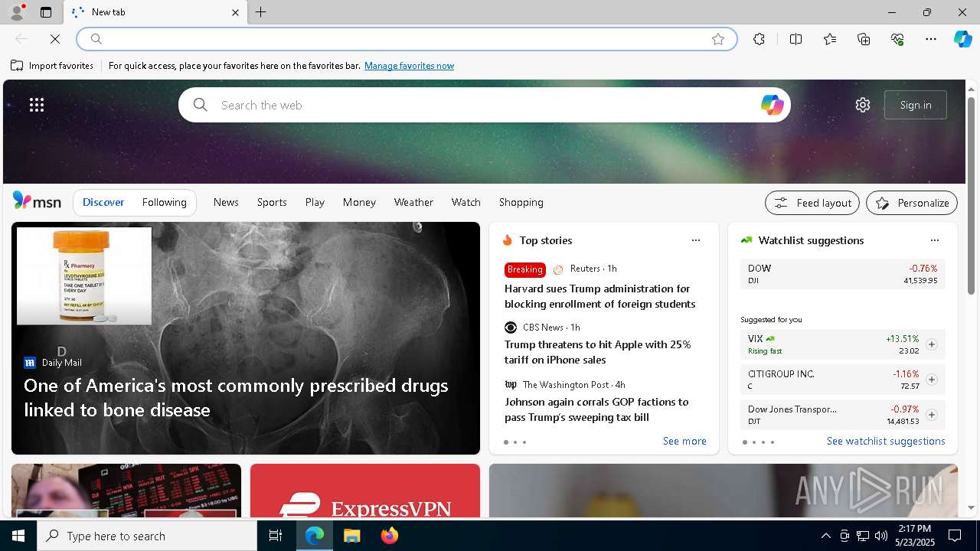Open Watchlist suggestions more options menu
The width and height of the screenshot is (980, 551).
[935, 240]
